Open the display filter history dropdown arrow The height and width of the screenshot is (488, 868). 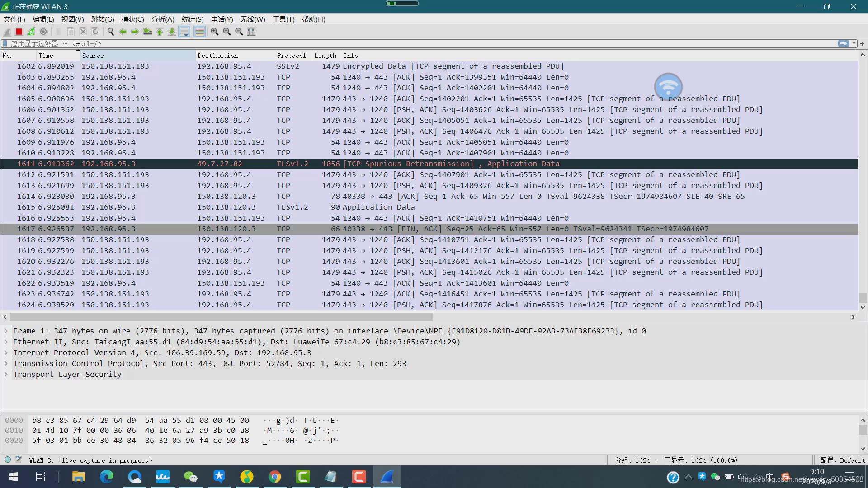click(854, 43)
